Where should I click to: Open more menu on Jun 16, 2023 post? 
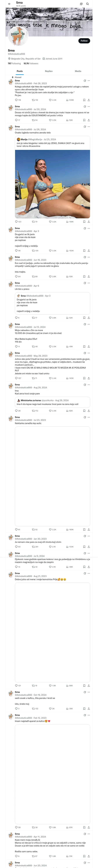pos(89,257)
